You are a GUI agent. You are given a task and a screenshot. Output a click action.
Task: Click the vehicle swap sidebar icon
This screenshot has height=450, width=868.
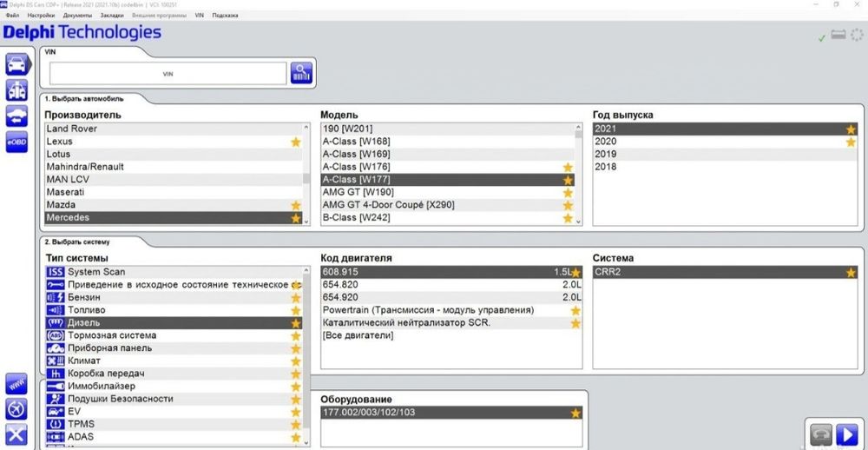click(x=16, y=116)
